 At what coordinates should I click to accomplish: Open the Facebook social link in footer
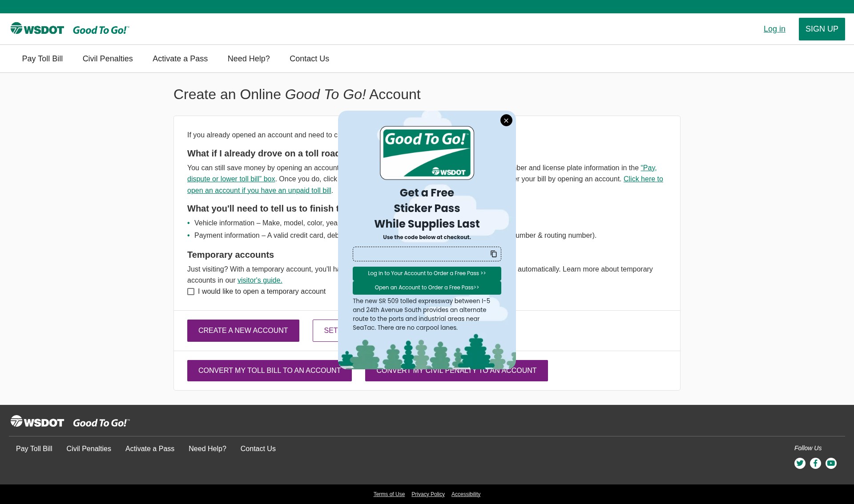815,463
